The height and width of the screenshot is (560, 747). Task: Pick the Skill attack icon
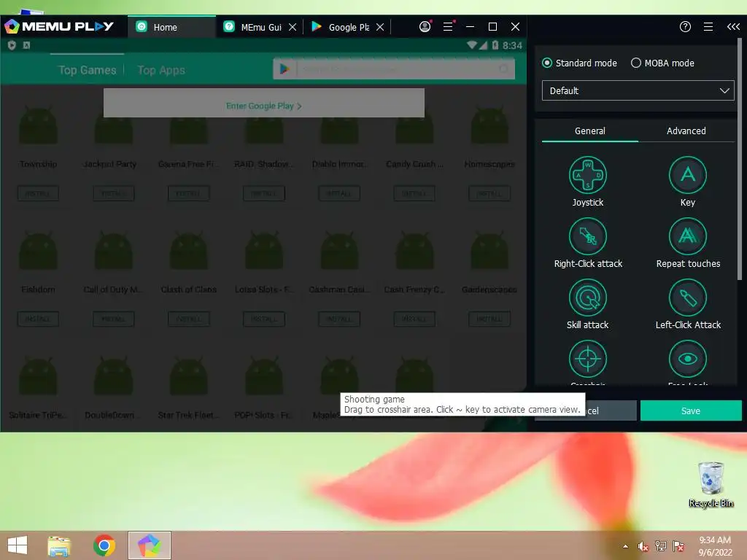[587, 297]
